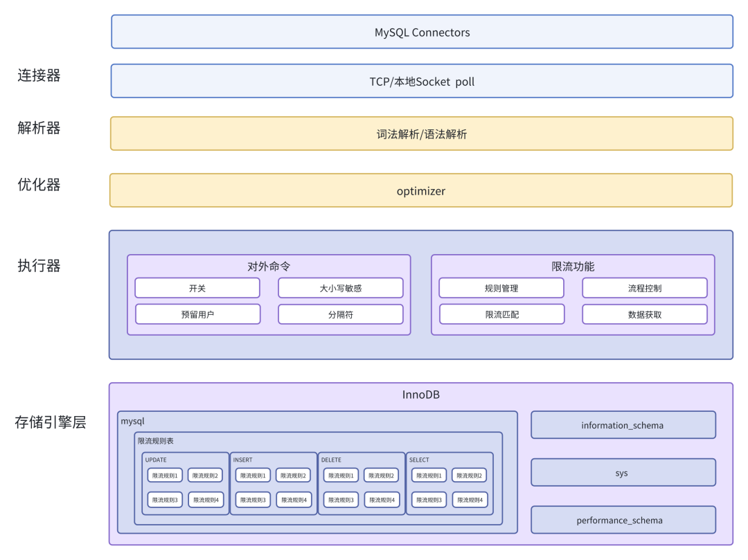
Task: Click the 限流功能 group title
Action: (573, 267)
